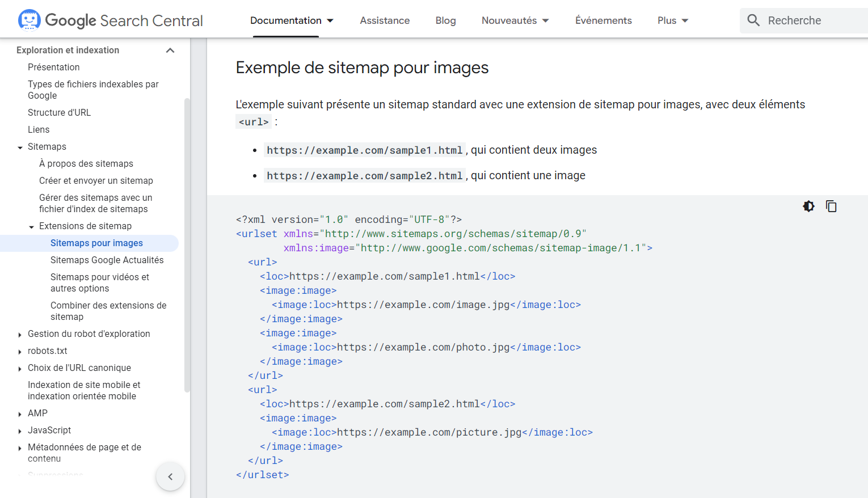Open the robots.txt documentation section

(x=48, y=351)
